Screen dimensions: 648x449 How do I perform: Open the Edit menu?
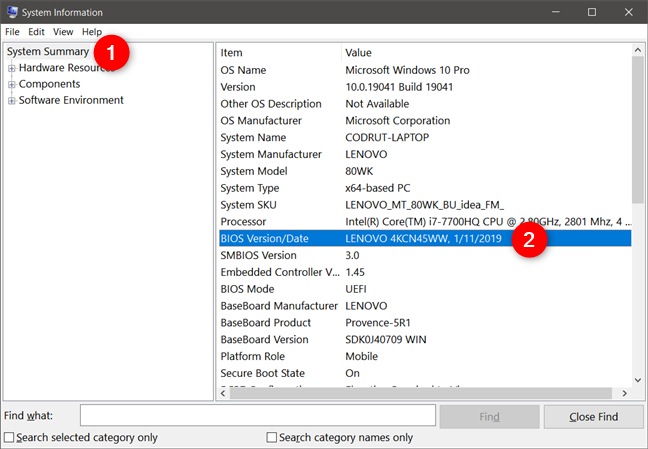click(36, 32)
